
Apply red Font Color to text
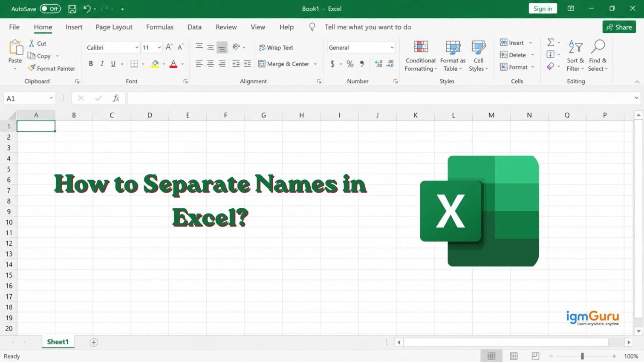(173, 64)
